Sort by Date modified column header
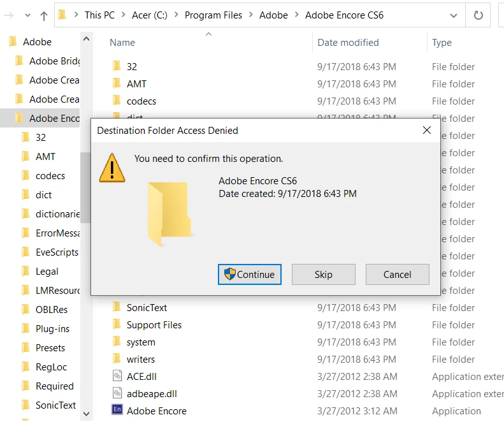Screen dimensions: 504x422 coord(348,43)
